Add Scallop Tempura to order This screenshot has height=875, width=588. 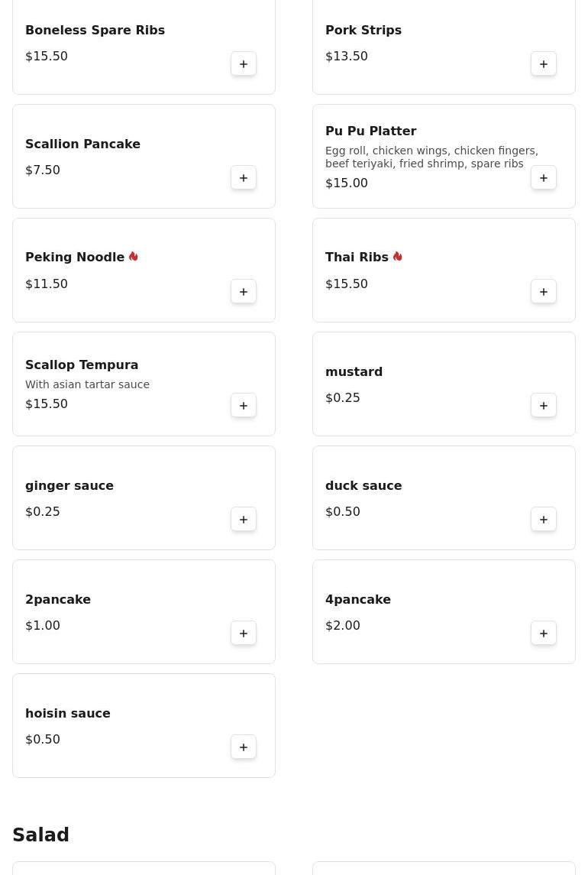tap(244, 406)
